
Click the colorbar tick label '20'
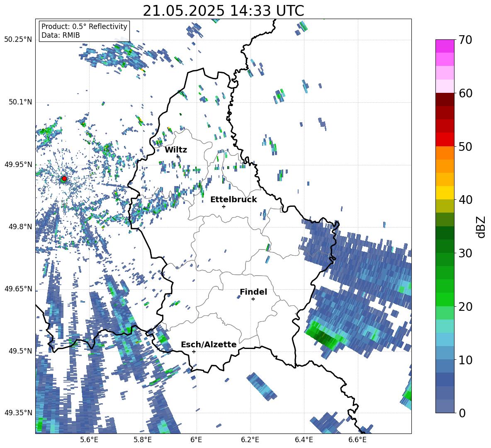tap(465, 307)
